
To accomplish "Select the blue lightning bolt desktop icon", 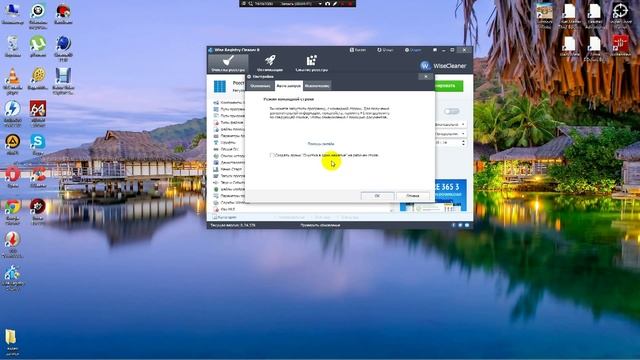I will 13,113.
